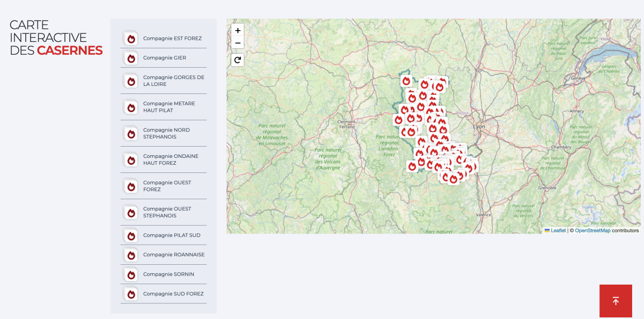Click flame icon beside Compagnie METARE HAUT PILAT
Viewport: 644px width, 319px height.
(131, 107)
